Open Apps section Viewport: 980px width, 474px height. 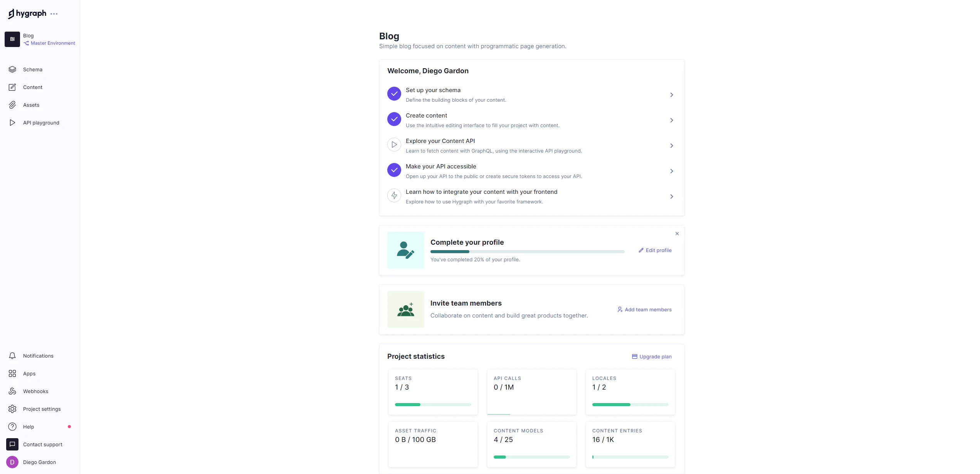[29, 373]
